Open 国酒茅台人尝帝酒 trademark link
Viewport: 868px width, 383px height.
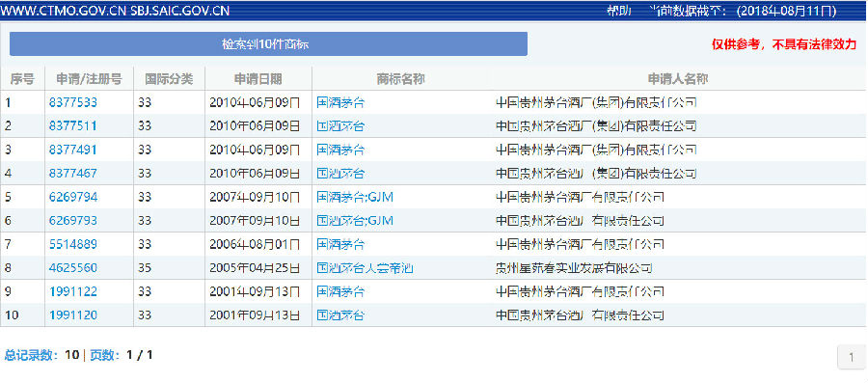coord(365,268)
